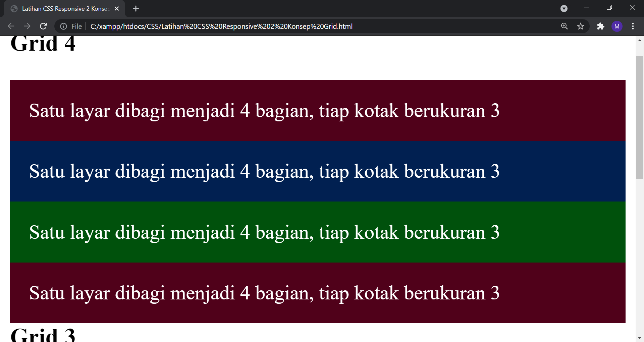This screenshot has height=342, width=644.
Task: Click the vertical scrollbar down arrow
Action: (x=640, y=338)
